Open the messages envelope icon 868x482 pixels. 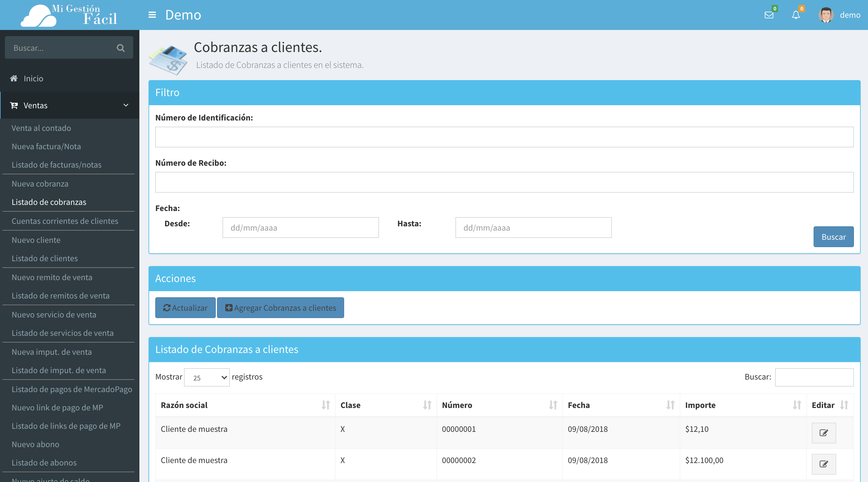[x=769, y=15]
